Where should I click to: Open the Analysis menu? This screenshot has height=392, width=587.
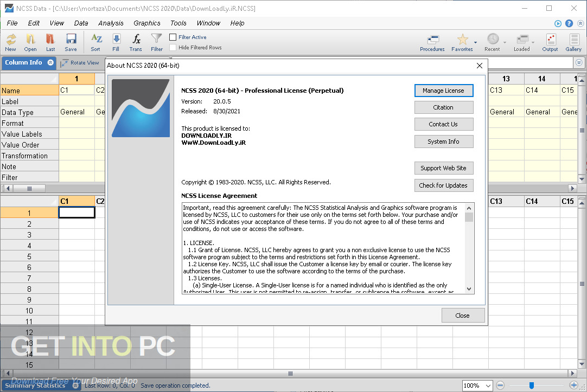pyautogui.click(x=111, y=23)
